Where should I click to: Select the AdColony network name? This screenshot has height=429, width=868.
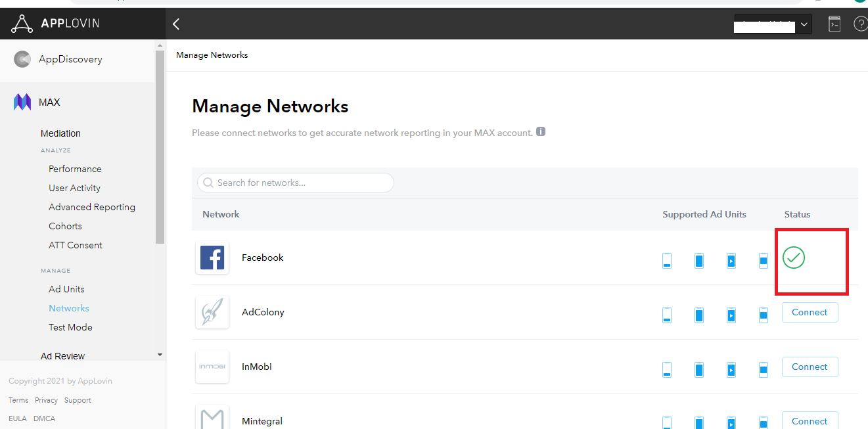pos(263,312)
